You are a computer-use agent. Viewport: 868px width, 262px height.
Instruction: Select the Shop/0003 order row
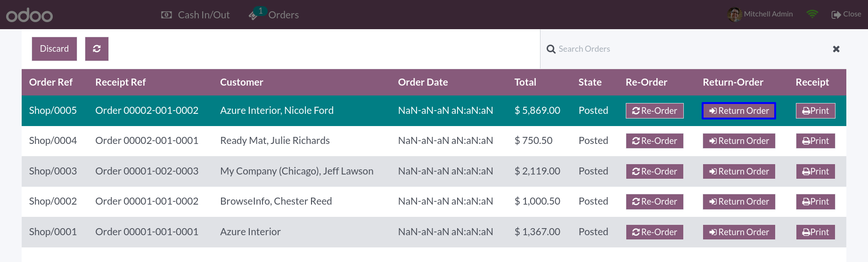click(434, 172)
